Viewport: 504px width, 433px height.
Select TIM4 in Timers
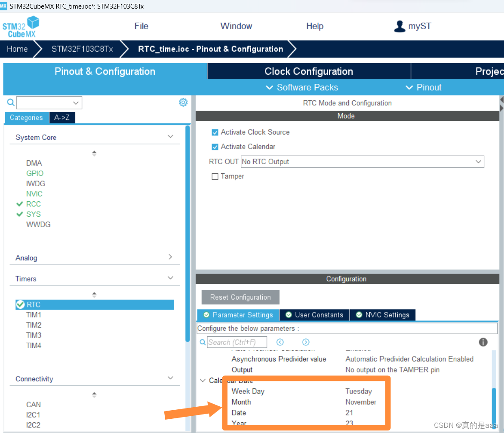[34, 346]
